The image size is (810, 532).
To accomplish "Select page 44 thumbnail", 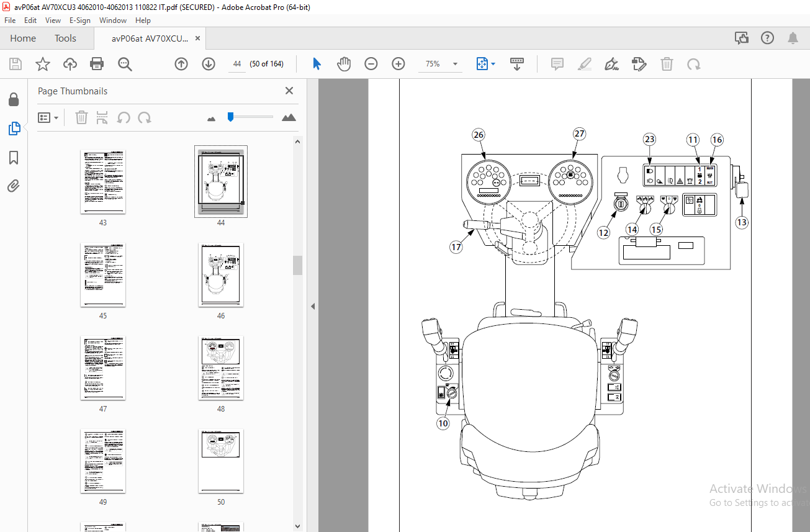I will click(221, 182).
